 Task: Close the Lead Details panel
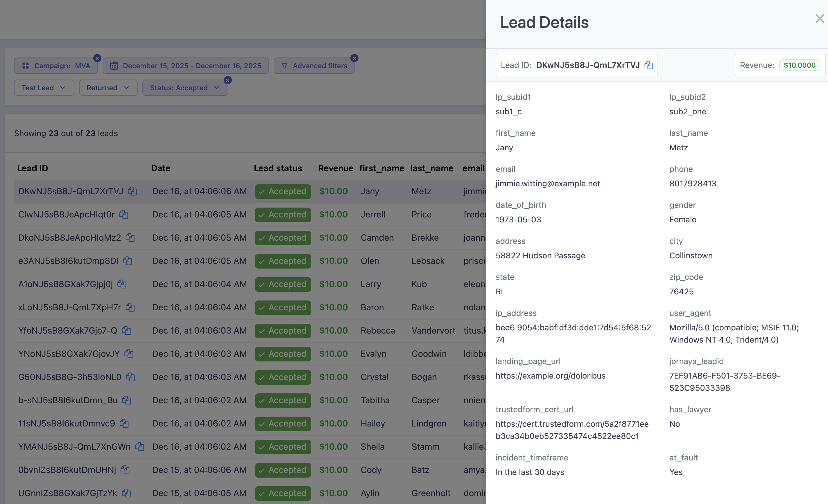coord(819,19)
